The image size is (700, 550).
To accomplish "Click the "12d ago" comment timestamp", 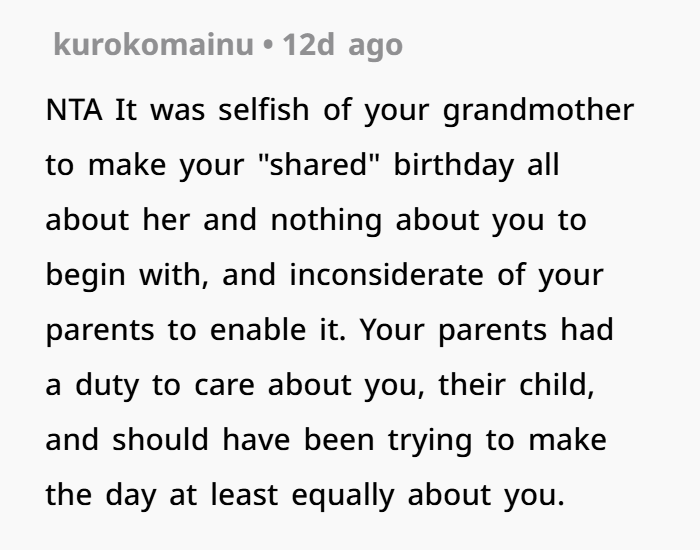I will 343,45.
